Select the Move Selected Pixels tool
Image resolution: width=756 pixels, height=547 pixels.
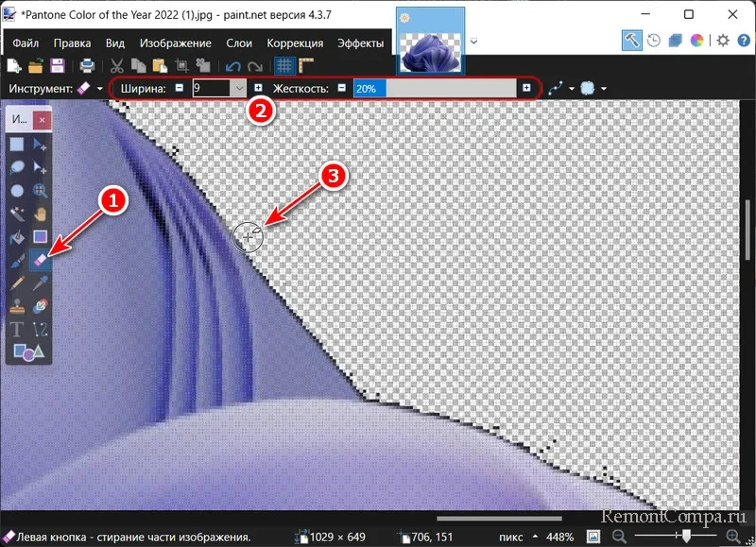40,145
